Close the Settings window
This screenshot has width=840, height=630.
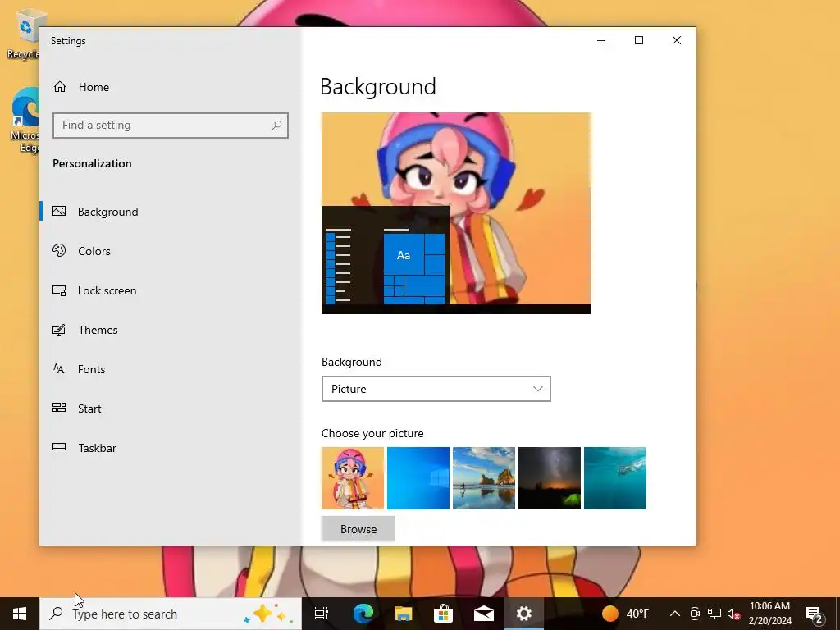[677, 41]
